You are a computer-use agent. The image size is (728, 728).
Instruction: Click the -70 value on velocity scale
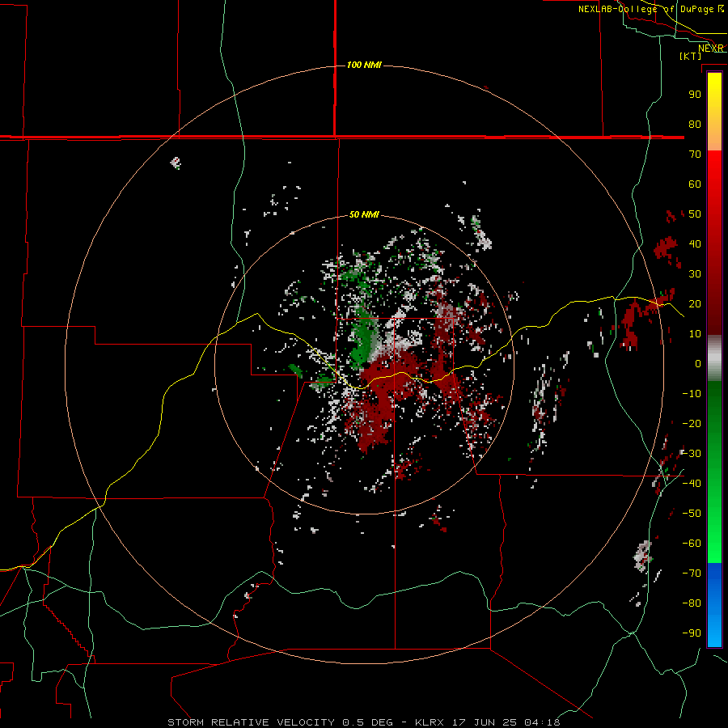click(x=692, y=574)
